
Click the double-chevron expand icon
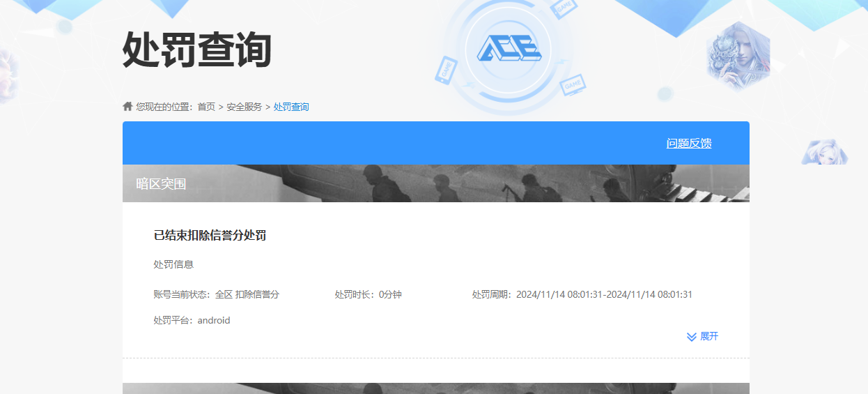(692, 337)
